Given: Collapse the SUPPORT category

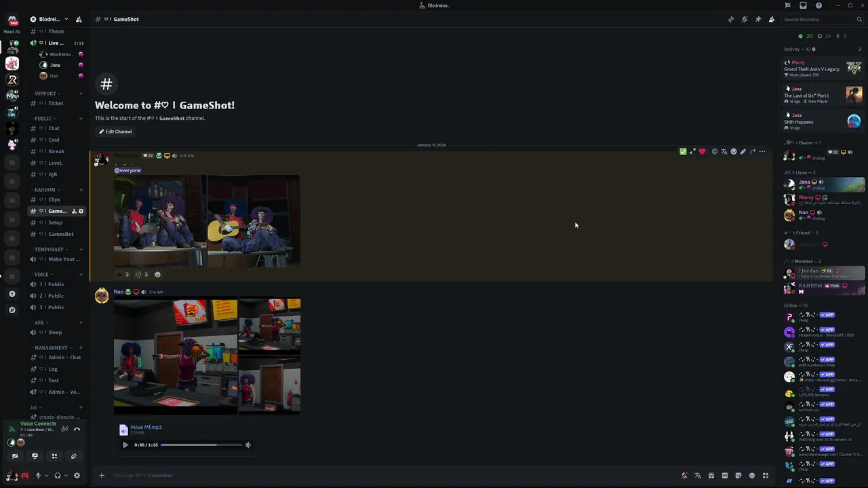Looking at the screenshot, I should 46,94.
